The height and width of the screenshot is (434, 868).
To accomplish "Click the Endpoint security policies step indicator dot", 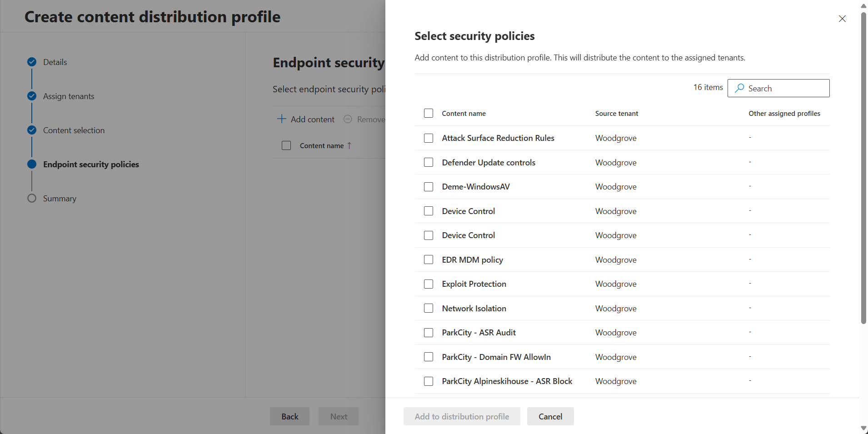I will coord(31,164).
